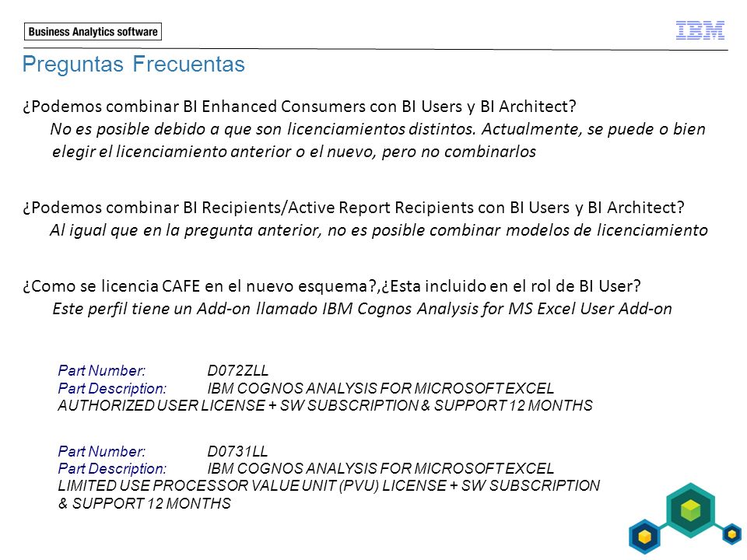Click the 'Part Number:' label beside D0731LL

[x=101, y=451]
